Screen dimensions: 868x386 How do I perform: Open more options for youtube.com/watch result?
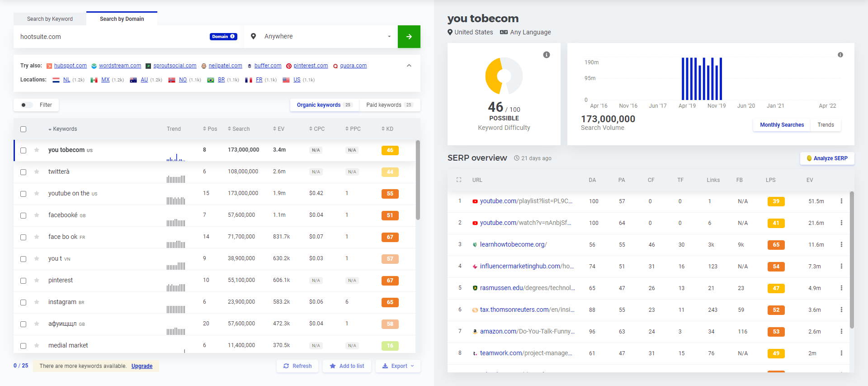pos(841,223)
